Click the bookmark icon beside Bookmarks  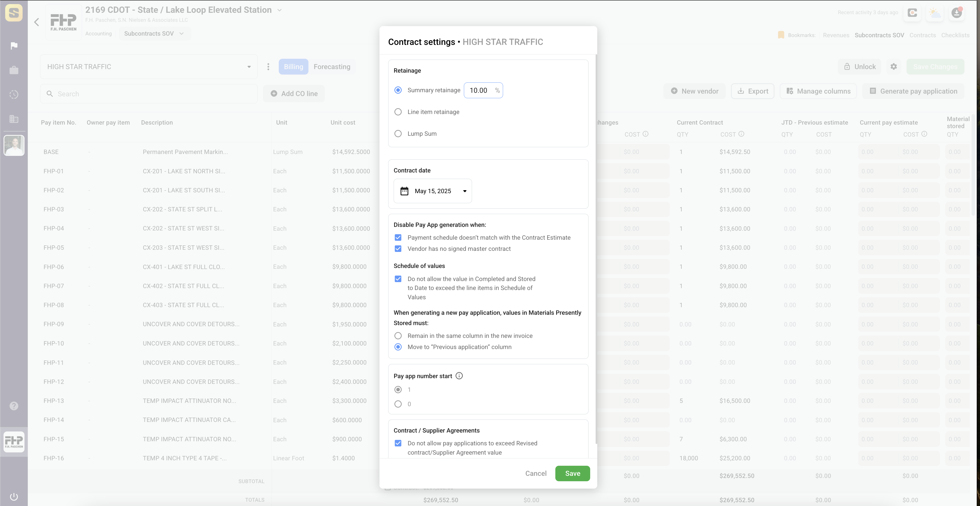point(781,35)
